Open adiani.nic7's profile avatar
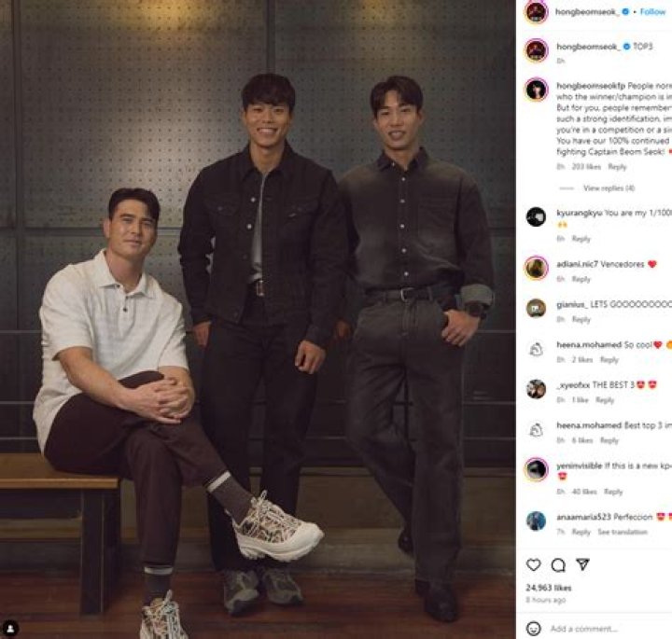 (536, 268)
